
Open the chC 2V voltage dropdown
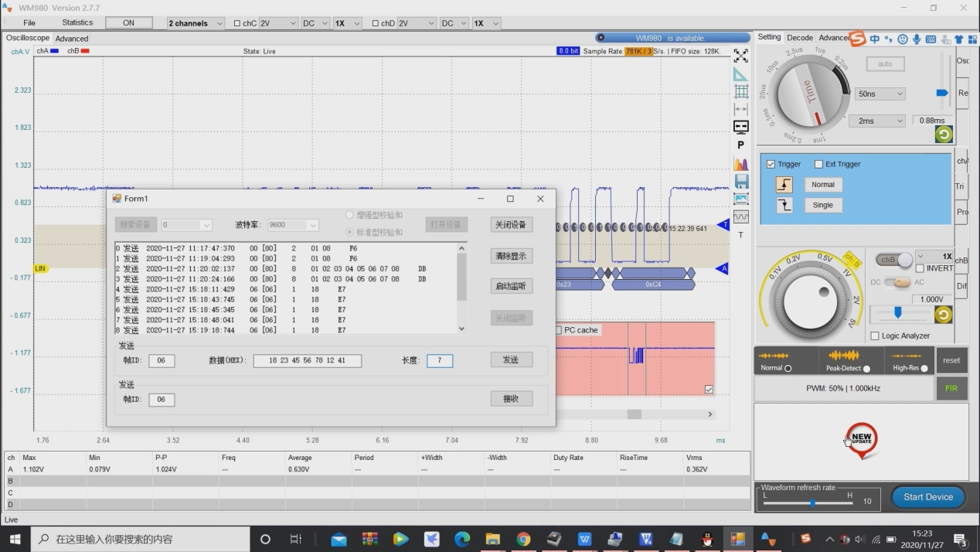[277, 23]
